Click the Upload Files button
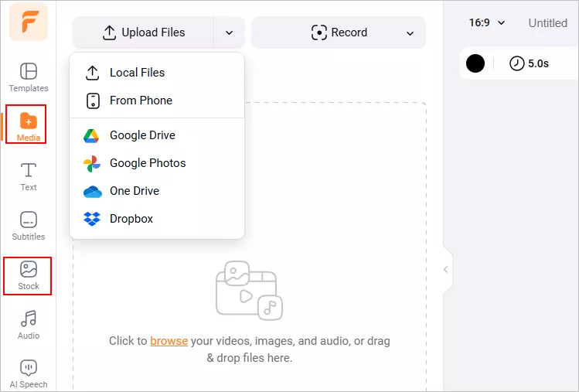 pyautogui.click(x=143, y=32)
